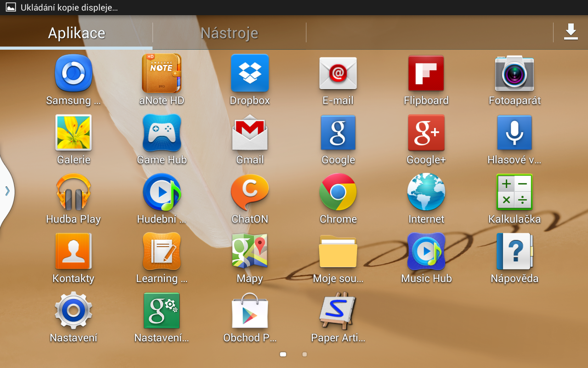Open Moje soubory folder app
This screenshot has width=588, height=368.
click(x=338, y=251)
